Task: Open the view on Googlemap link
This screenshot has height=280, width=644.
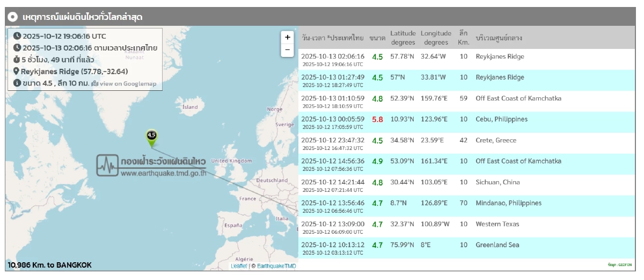Action: 125,83
